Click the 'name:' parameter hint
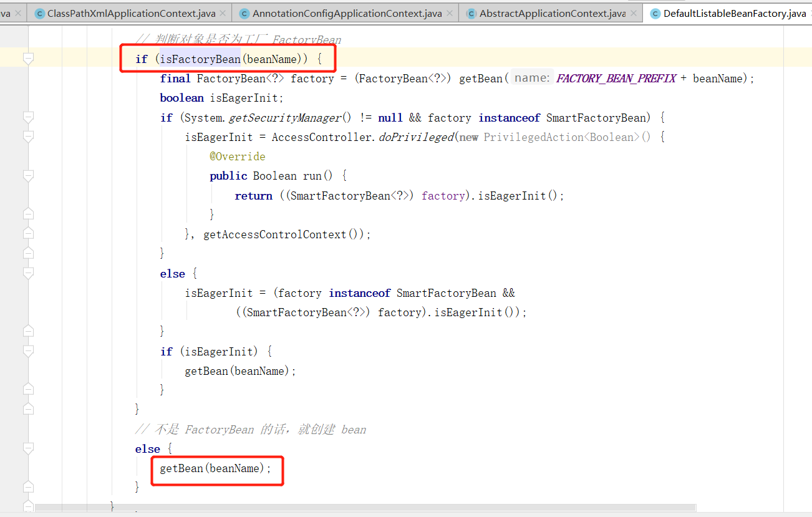 pos(532,78)
